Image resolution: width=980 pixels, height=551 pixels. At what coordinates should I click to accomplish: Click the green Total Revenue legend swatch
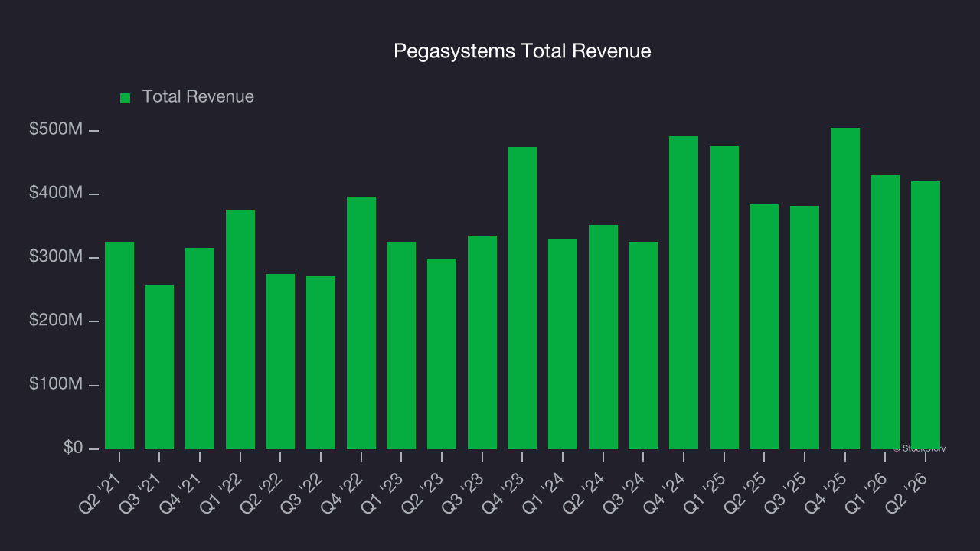click(x=125, y=98)
